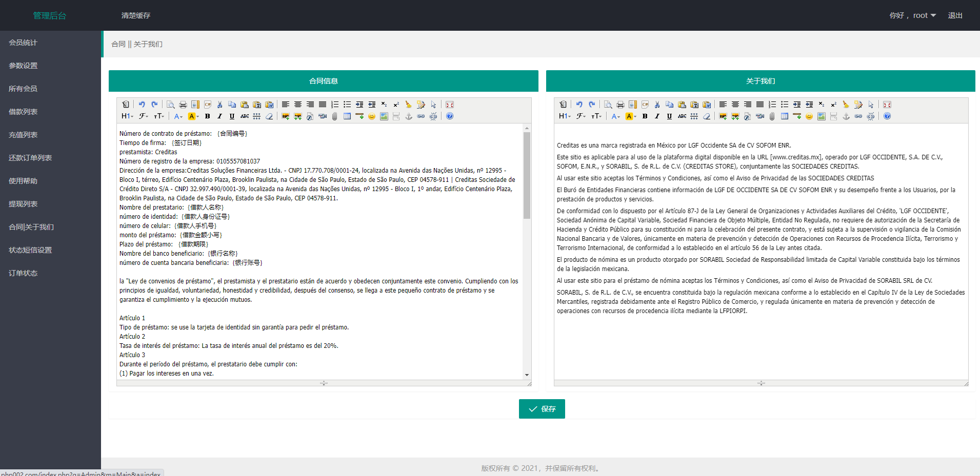Image resolution: width=980 pixels, height=476 pixels.
Task: Insert attachment file in 关于我们 editor
Action: tap(772, 116)
